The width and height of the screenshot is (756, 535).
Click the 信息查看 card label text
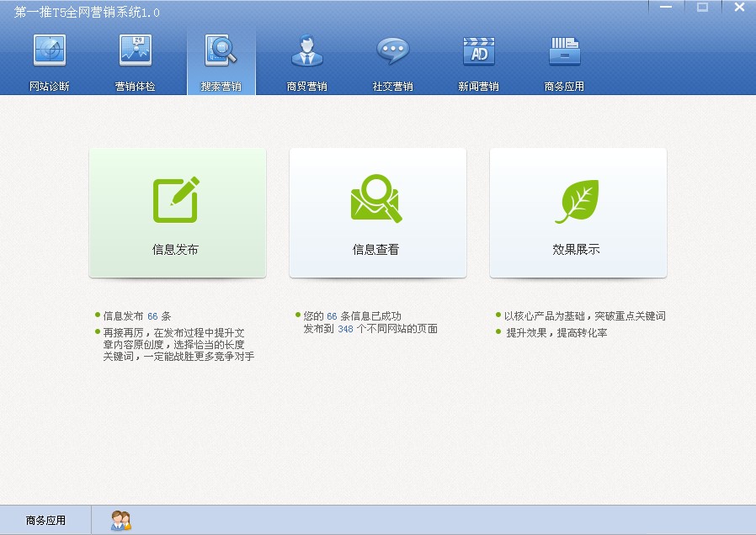376,250
